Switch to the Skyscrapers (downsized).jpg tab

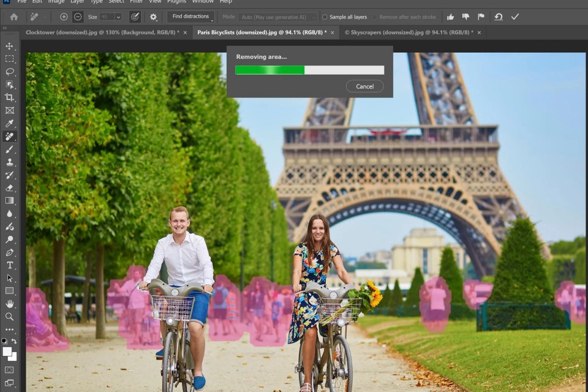click(409, 32)
